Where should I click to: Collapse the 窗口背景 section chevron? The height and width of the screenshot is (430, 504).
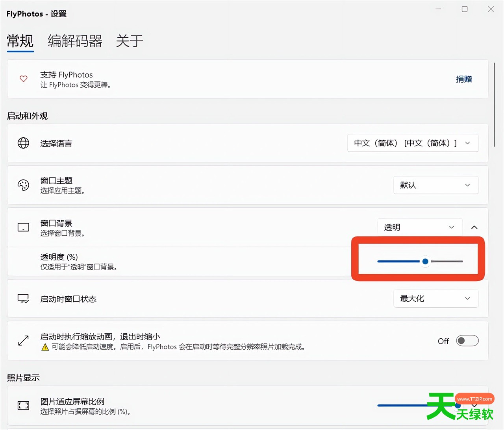point(474,227)
